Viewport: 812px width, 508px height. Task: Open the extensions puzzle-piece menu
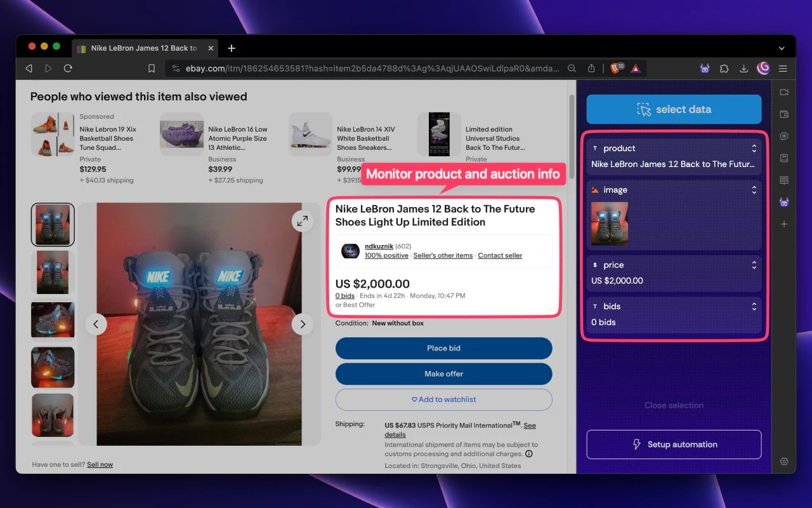pos(724,69)
